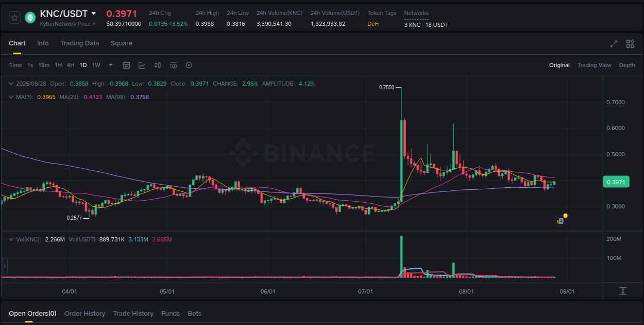Select the 1W timeframe interval
The height and width of the screenshot is (325, 644).
[x=96, y=65]
